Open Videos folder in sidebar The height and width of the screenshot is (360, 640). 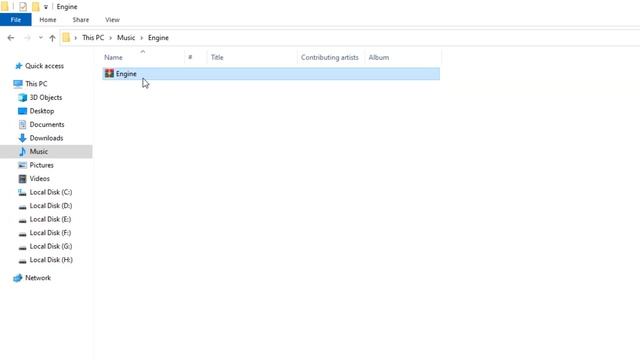click(39, 178)
